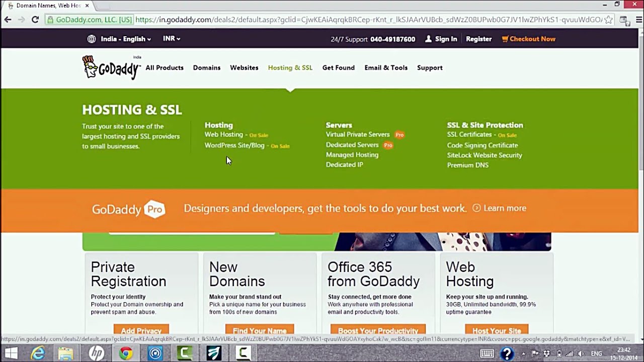This screenshot has height=362, width=644.
Task: Open Managed Hosting link
Action: [x=352, y=155]
